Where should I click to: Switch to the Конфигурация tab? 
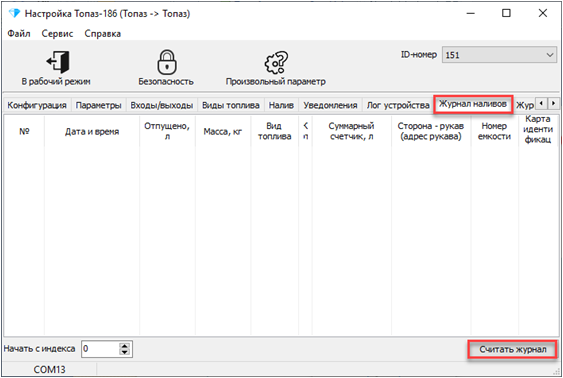[x=37, y=105]
